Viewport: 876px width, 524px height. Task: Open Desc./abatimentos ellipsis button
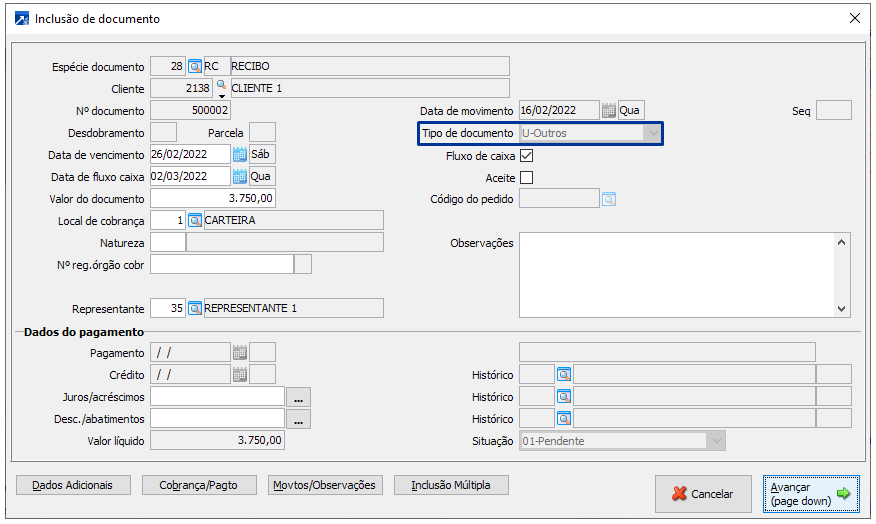click(x=298, y=419)
